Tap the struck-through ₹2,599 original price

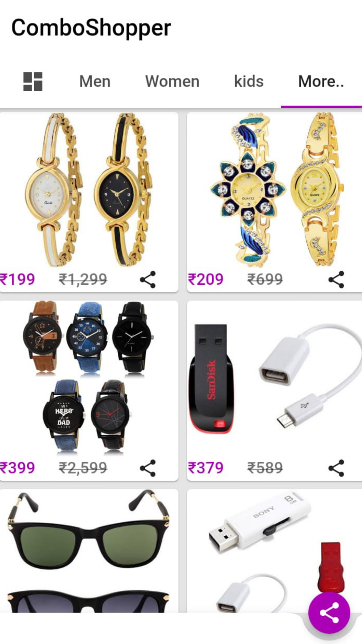click(x=83, y=468)
